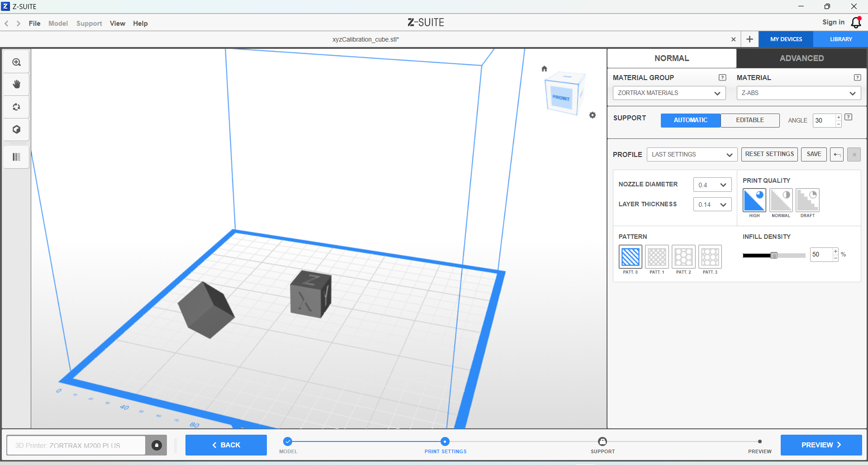Choose infill pattern PATT. 1
868x465 pixels.
657,257
